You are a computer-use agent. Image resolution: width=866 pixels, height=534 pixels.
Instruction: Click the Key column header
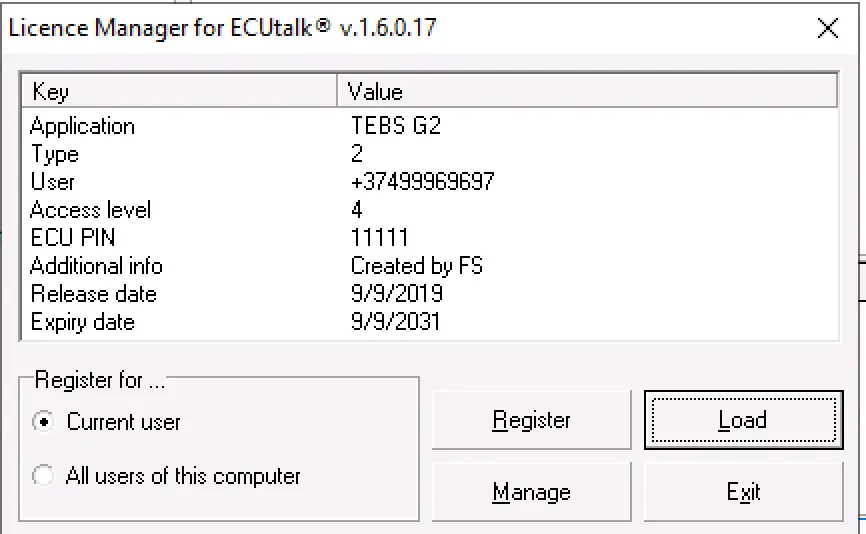tap(180, 92)
